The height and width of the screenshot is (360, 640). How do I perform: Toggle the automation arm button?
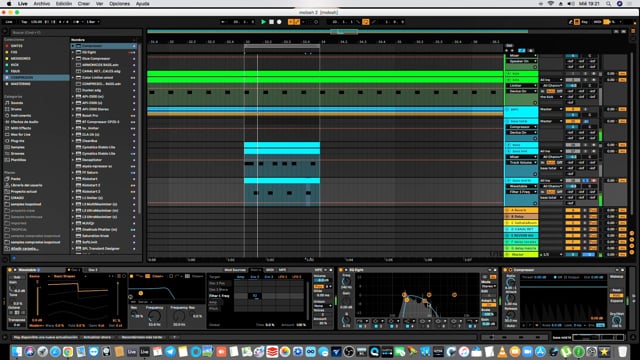pos(297,22)
